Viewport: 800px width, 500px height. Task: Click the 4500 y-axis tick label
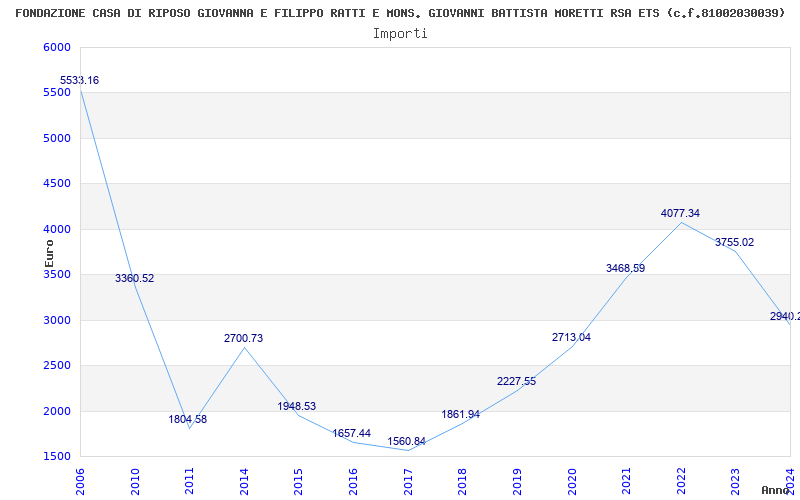(x=55, y=184)
